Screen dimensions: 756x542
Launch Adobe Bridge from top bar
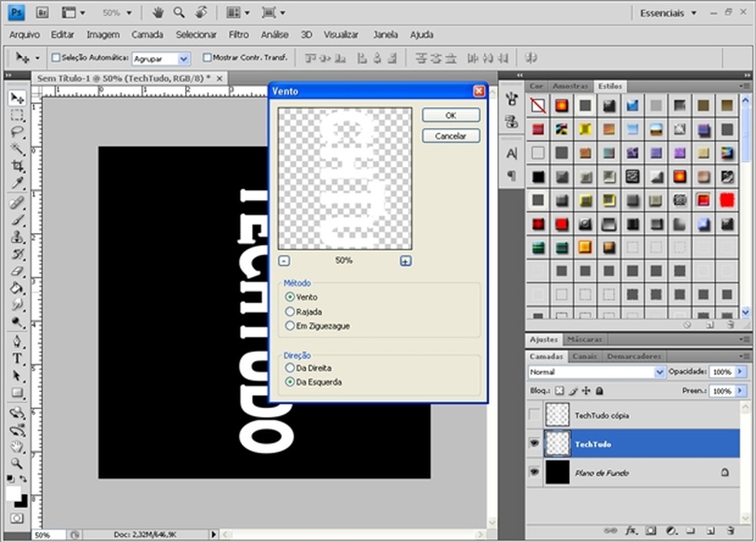[43, 12]
